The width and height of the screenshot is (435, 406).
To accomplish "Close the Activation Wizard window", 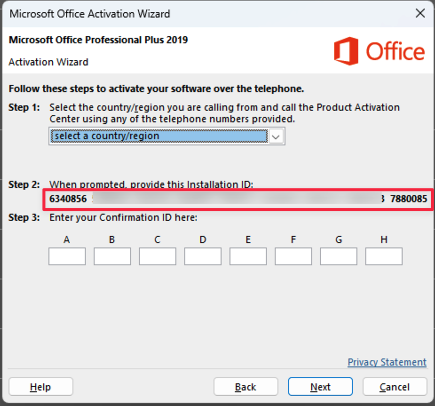I will (x=420, y=13).
